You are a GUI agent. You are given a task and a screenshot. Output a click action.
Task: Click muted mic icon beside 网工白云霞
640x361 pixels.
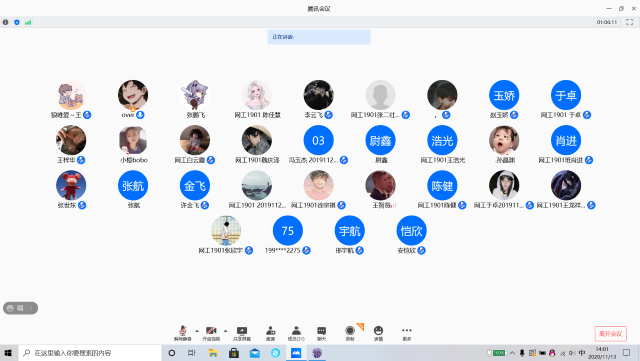[x=211, y=160]
